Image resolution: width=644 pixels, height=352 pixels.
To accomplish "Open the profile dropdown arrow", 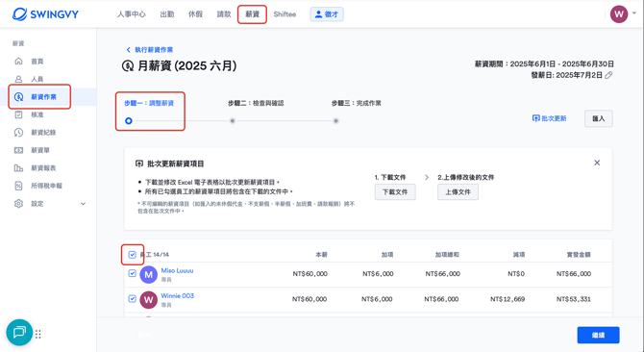I will point(633,13).
